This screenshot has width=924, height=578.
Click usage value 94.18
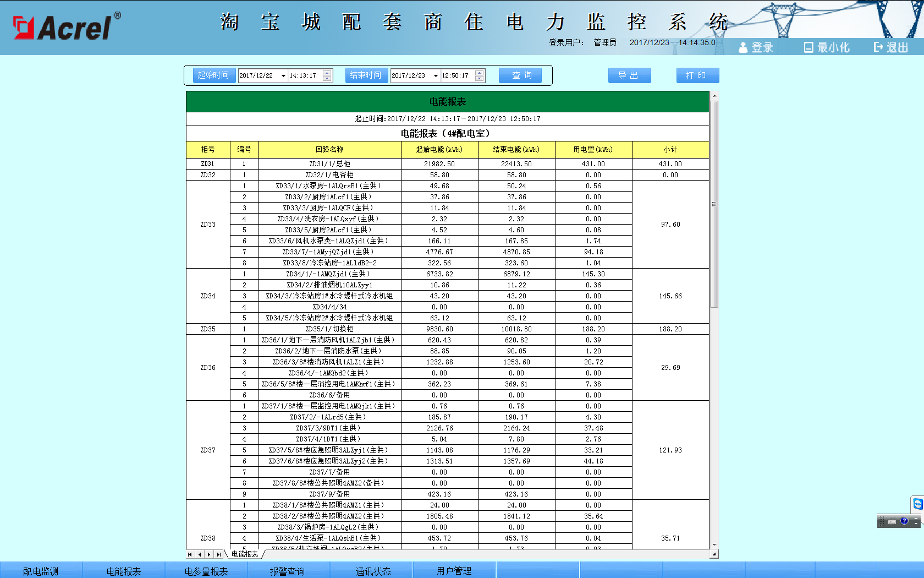point(593,252)
